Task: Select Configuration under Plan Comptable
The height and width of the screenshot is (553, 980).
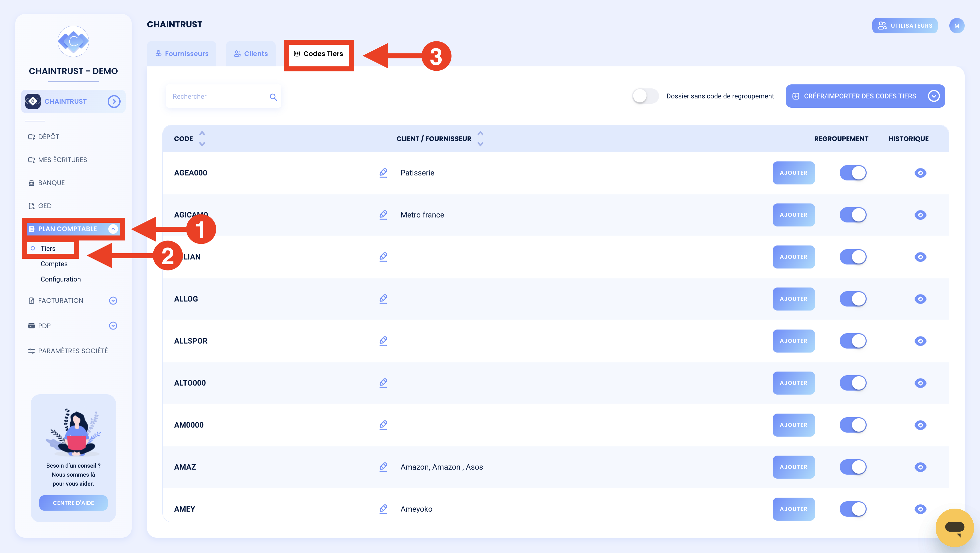Action: (61, 279)
